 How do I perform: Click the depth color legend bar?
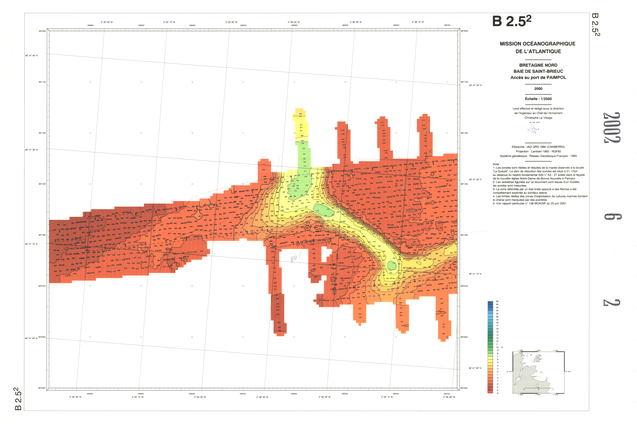pos(491,346)
